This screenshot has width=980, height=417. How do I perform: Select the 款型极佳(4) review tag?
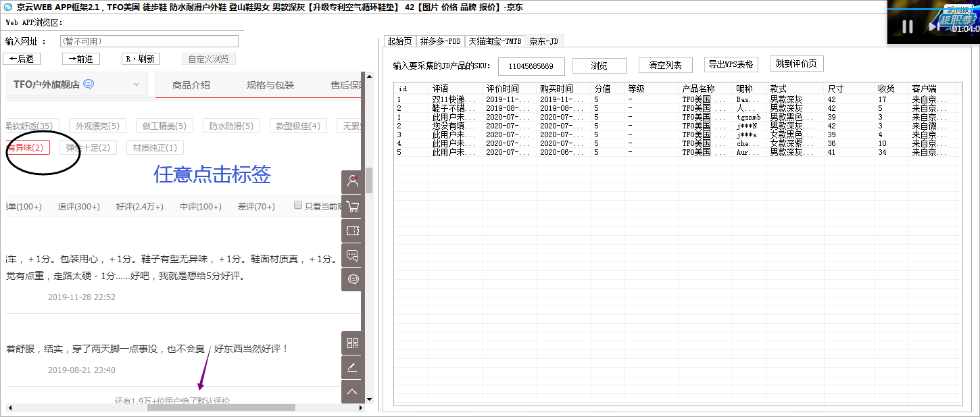click(298, 126)
